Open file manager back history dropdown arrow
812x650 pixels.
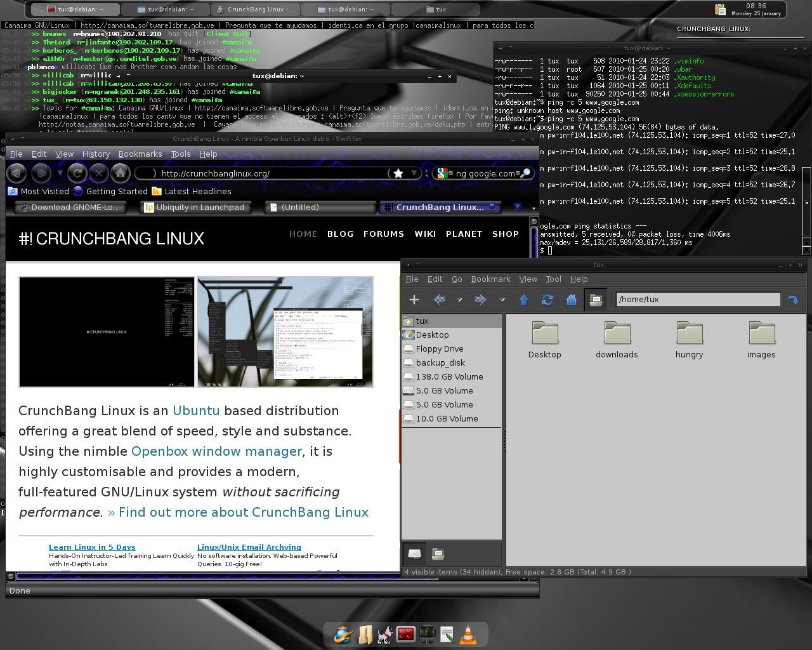pos(460,300)
